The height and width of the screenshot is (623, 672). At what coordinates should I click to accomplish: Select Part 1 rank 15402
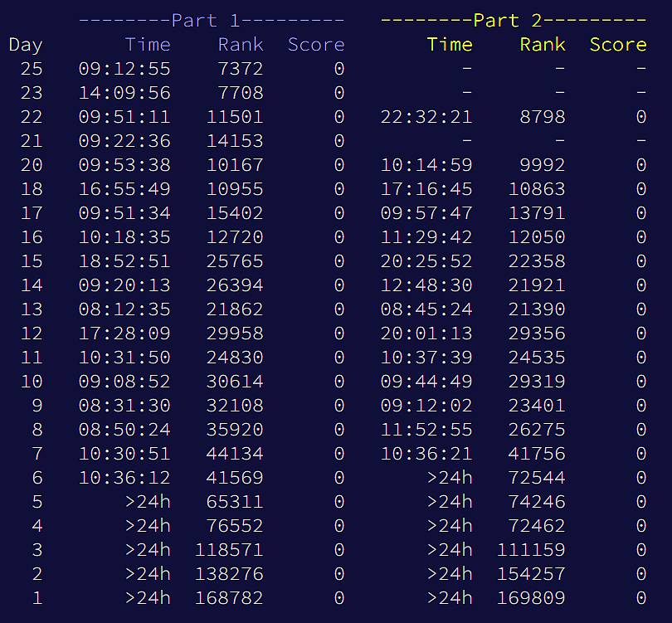pyautogui.click(x=235, y=213)
